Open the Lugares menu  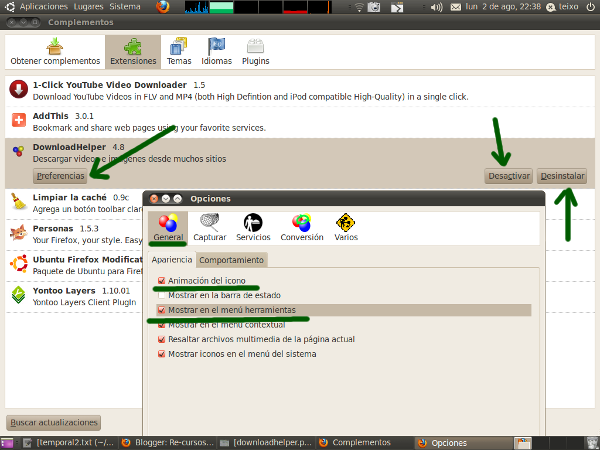pos(88,7)
